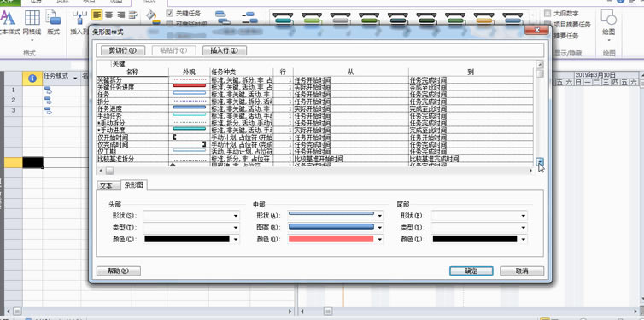This screenshot has height=320, width=644.
Task: Click the Cut Row (剪切行) button
Action: point(123,50)
